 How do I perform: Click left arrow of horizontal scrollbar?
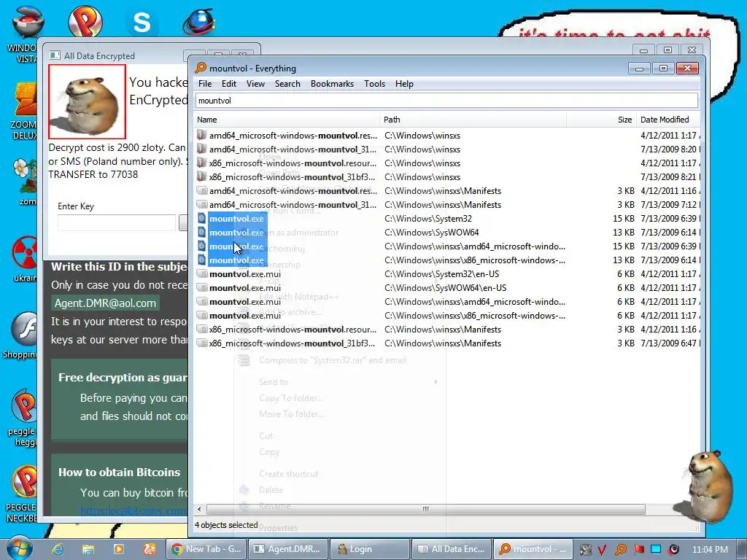[199, 509]
